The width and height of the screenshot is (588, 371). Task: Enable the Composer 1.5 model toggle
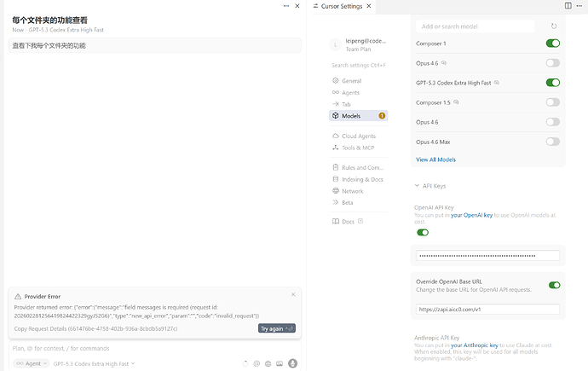tap(553, 102)
